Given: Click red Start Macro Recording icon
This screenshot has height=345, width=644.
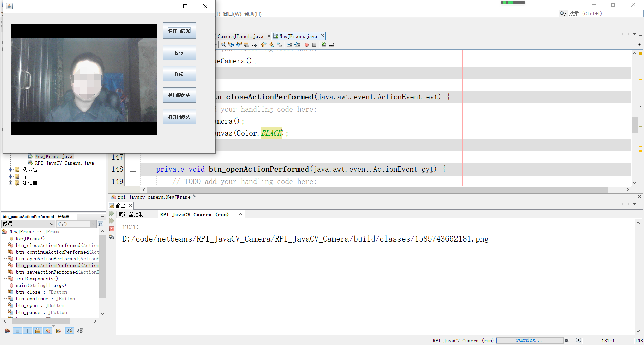Looking at the screenshot, I should coord(307,45).
